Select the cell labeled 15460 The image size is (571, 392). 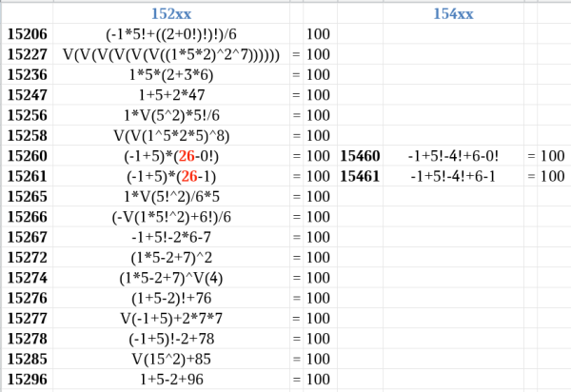point(360,156)
